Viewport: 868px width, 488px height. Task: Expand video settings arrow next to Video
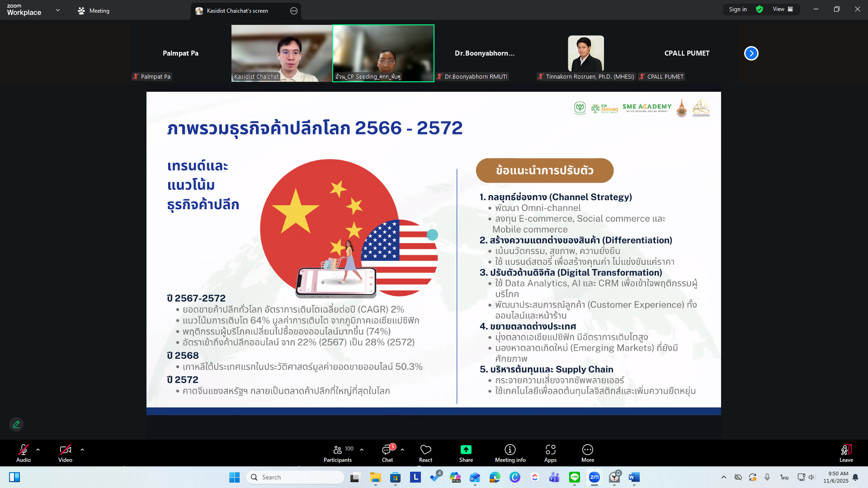click(x=82, y=450)
